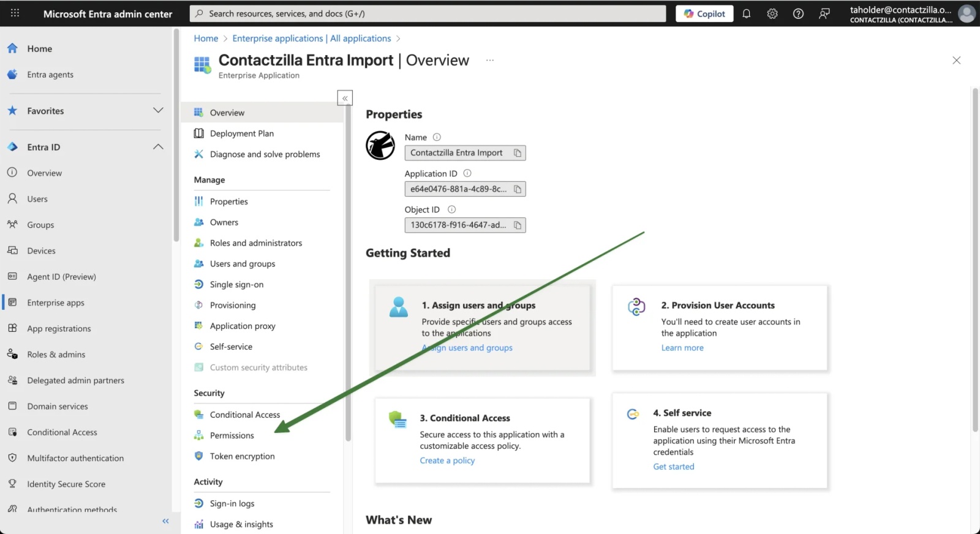
Task: Open Conditional Access in left sidebar
Action: click(x=62, y=432)
